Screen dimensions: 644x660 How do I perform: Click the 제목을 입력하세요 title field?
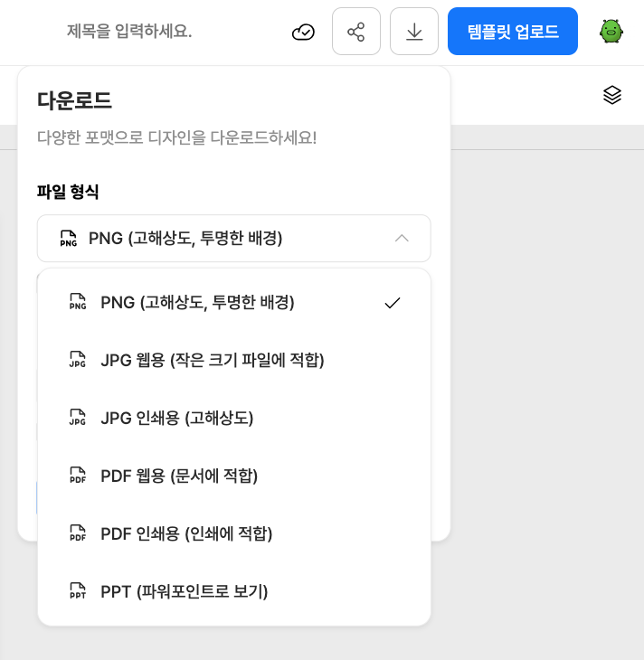129,31
